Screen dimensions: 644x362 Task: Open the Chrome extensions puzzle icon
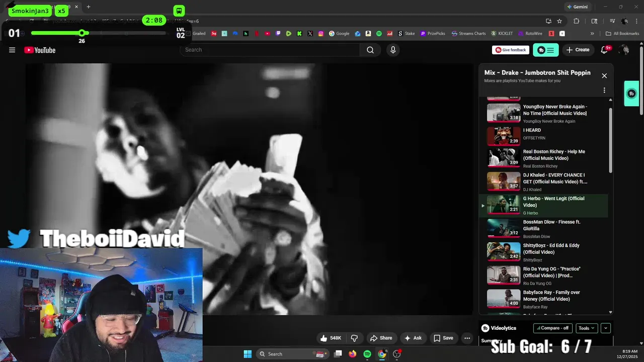coord(577,21)
